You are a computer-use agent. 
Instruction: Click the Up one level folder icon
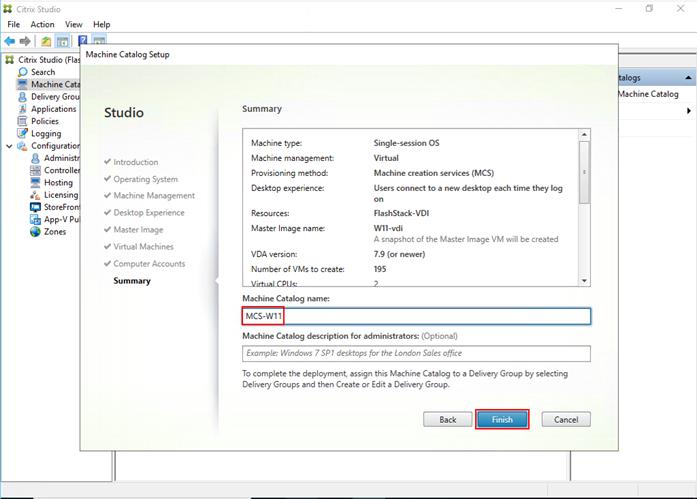click(46, 41)
